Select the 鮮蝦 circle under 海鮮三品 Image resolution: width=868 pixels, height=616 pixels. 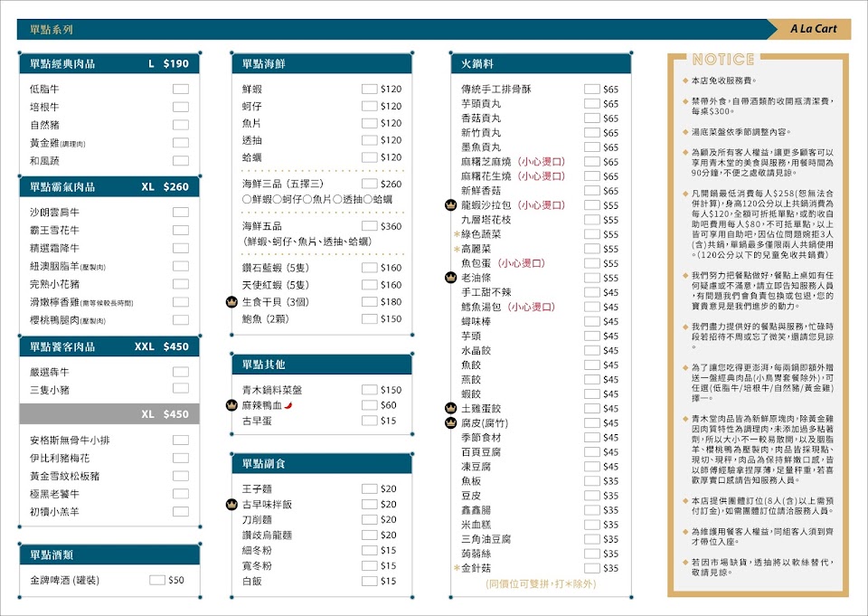[x=246, y=199]
